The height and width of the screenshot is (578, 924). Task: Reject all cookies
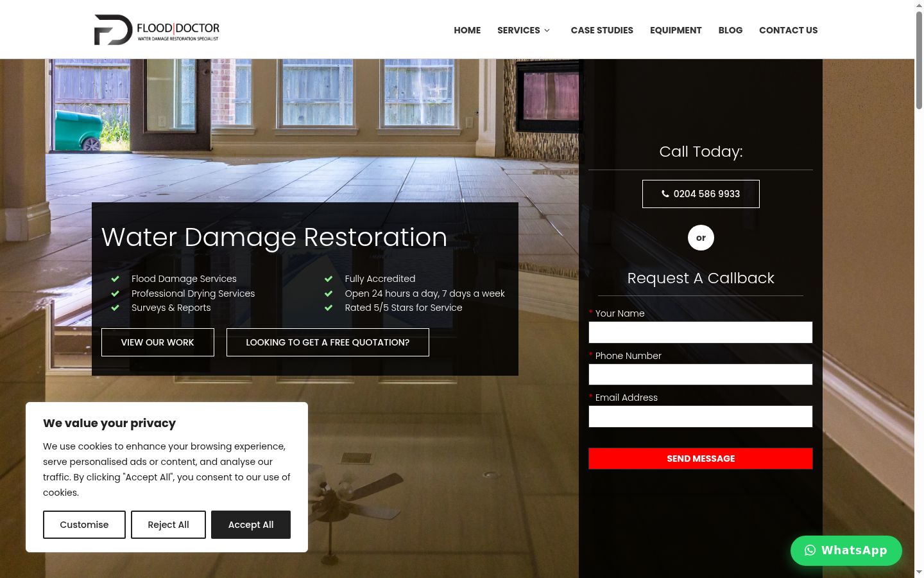[x=168, y=525]
